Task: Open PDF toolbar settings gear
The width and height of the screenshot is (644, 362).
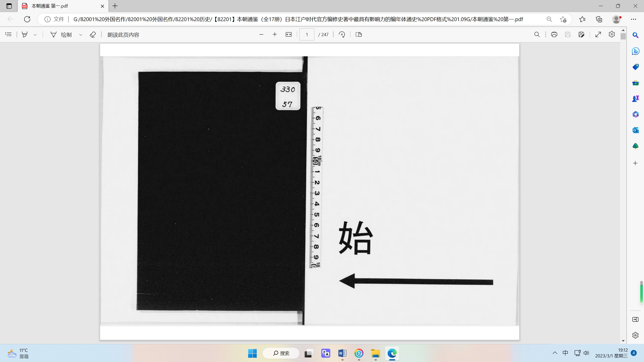Action: (612, 34)
